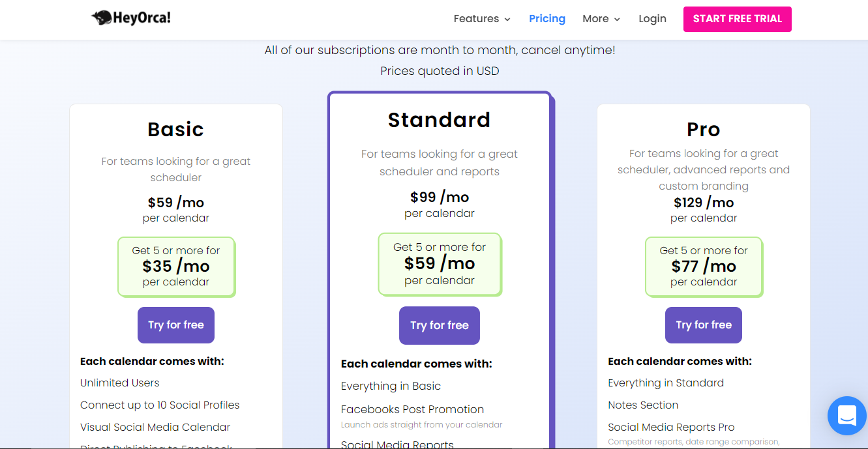Viewport: 868px width, 449px height.
Task: Select the Basic $35/mo bulk offer box
Action: pyautogui.click(x=176, y=267)
